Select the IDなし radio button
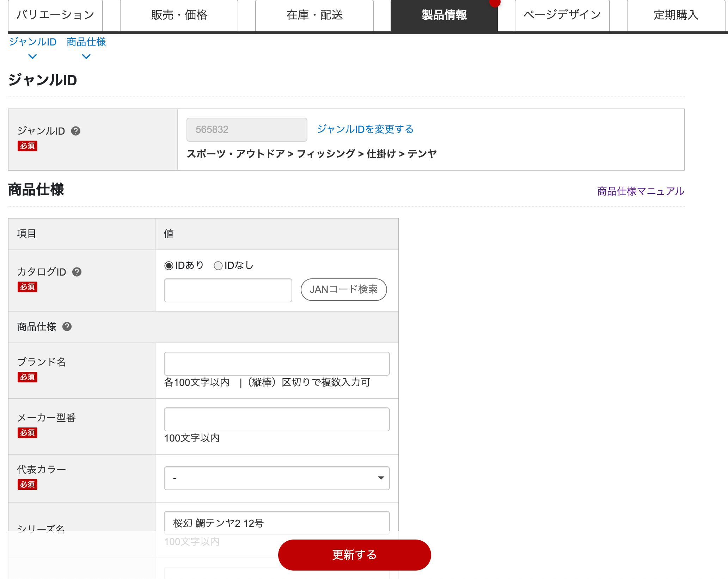 pyautogui.click(x=218, y=266)
